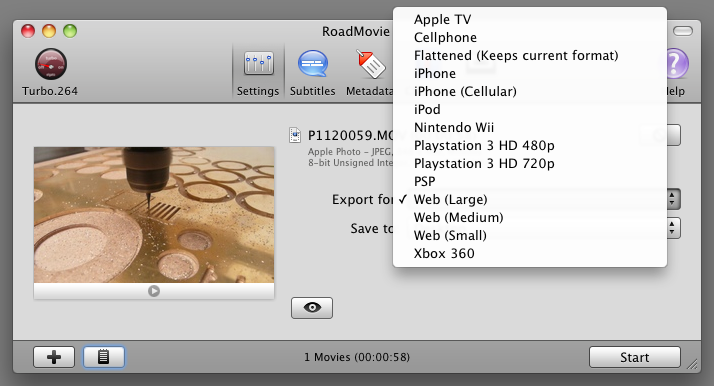Click the Turbo.264 gauge icon
The height and width of the screenshot is (386, 714).
pyautogui.click(x=51, y=64)
